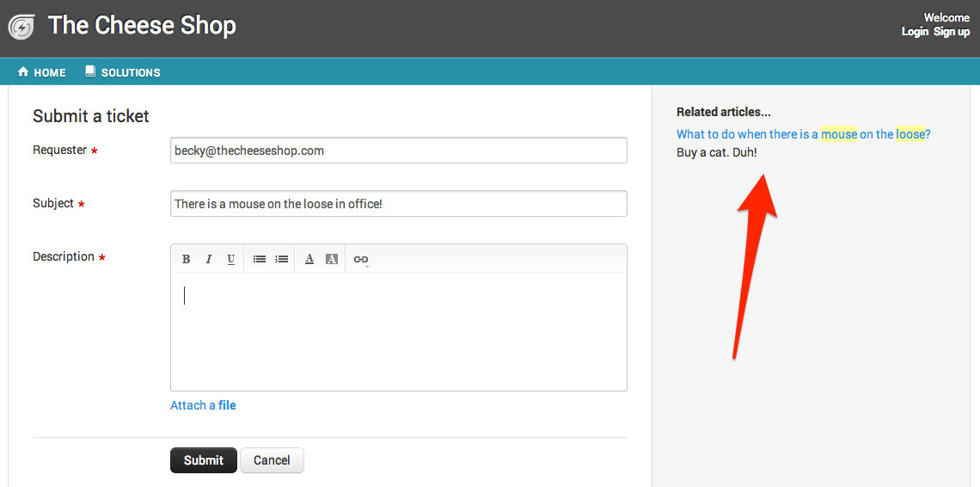Click the Login link
This screenshot has height=487, width=980.
click(915, 32)
